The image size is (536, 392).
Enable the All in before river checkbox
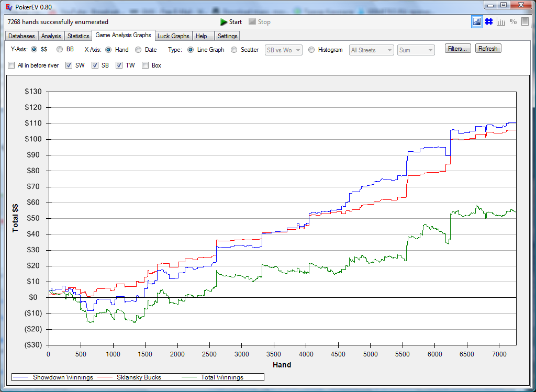pos(12,65)
